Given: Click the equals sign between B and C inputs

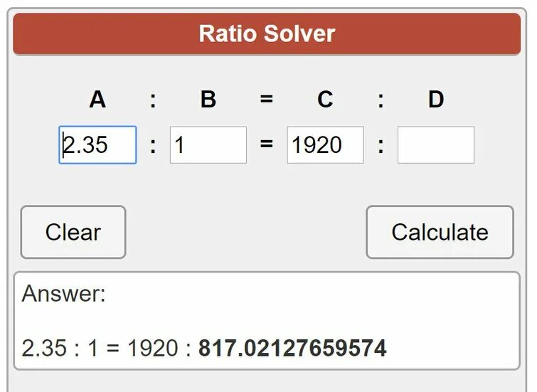Looking at the screenshot, I should (267, 143).
